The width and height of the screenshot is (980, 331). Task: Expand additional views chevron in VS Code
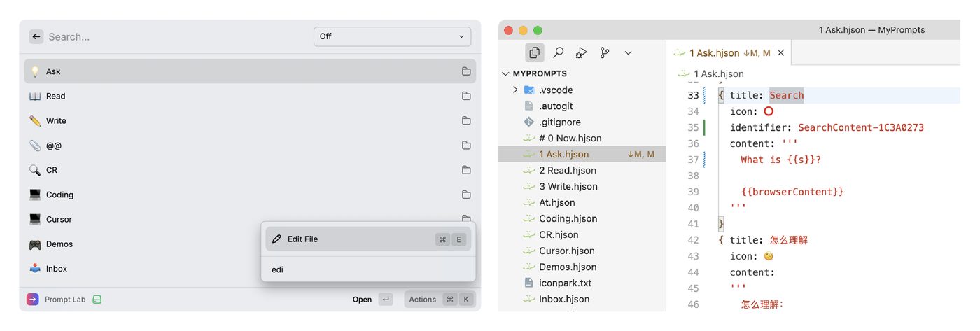tap(628, 52)
